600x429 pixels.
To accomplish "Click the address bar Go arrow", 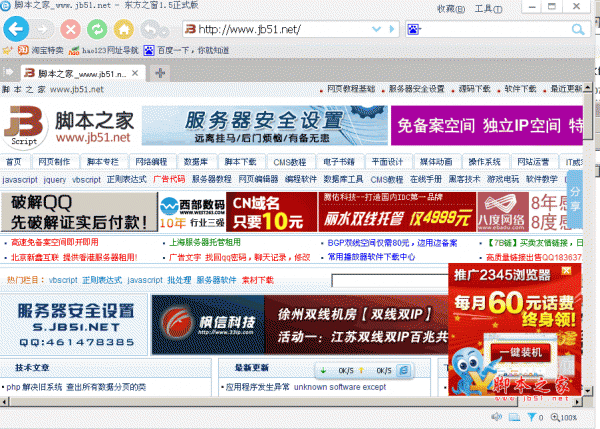I will (392, 29).
